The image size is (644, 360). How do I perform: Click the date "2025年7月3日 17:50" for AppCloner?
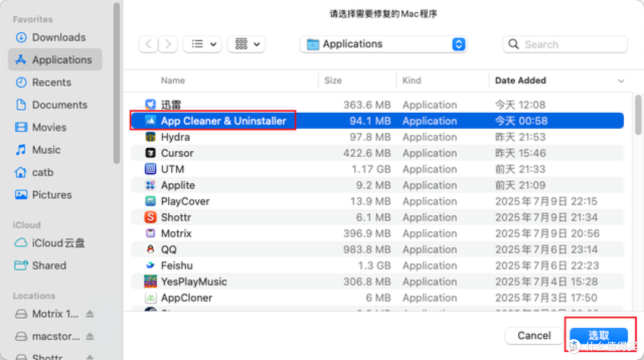pos(546,297)
